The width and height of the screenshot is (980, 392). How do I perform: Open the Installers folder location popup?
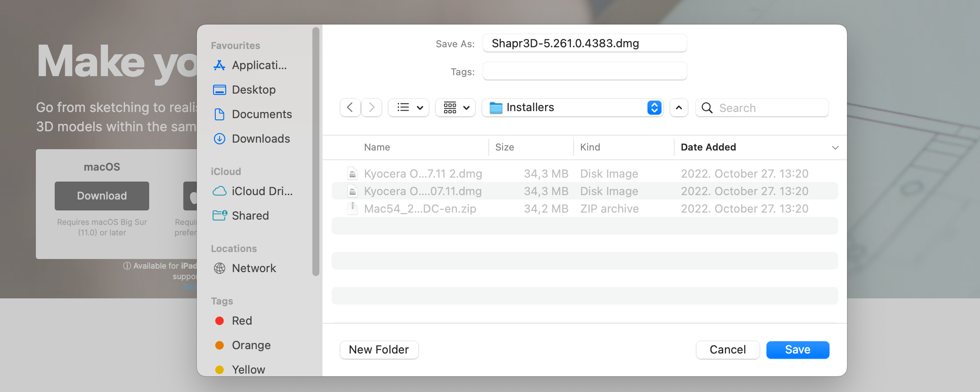pyautogui.click(x=573, y=108)
